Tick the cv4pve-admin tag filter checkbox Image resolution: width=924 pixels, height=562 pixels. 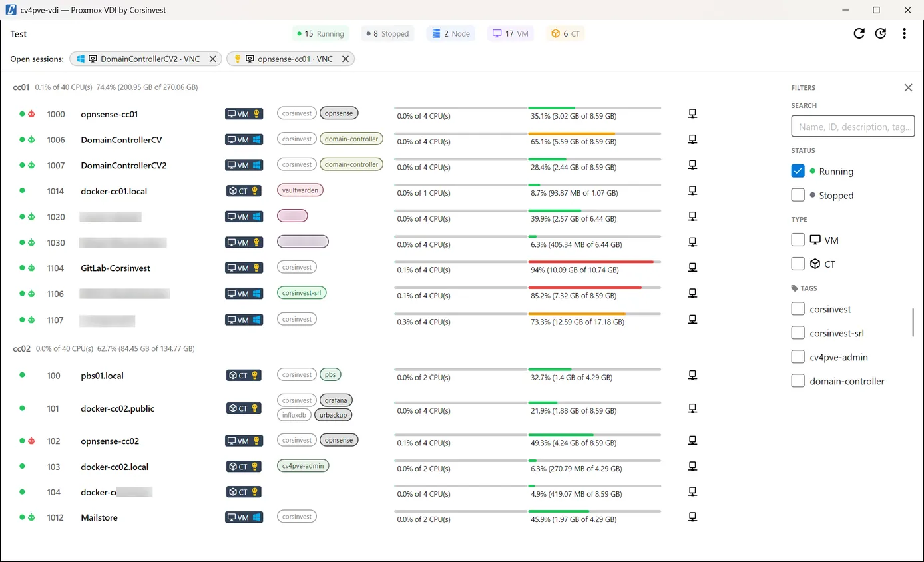click(x=798, y=357)
